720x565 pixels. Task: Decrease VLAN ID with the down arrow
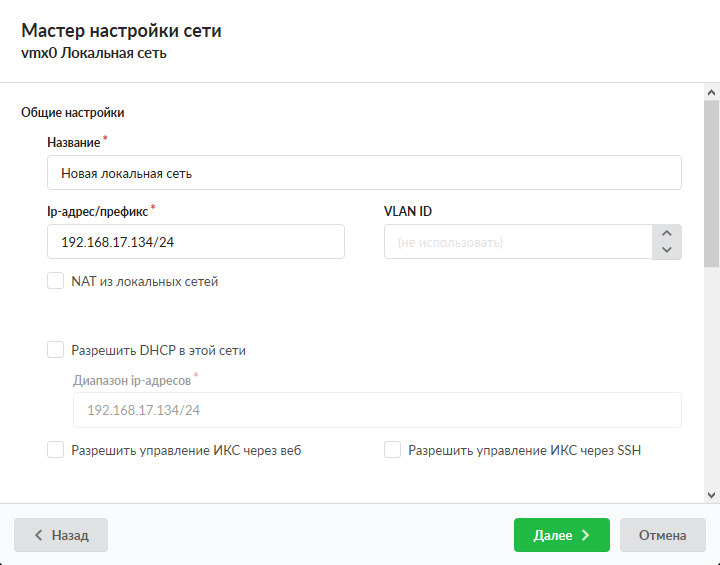(667, 250)
